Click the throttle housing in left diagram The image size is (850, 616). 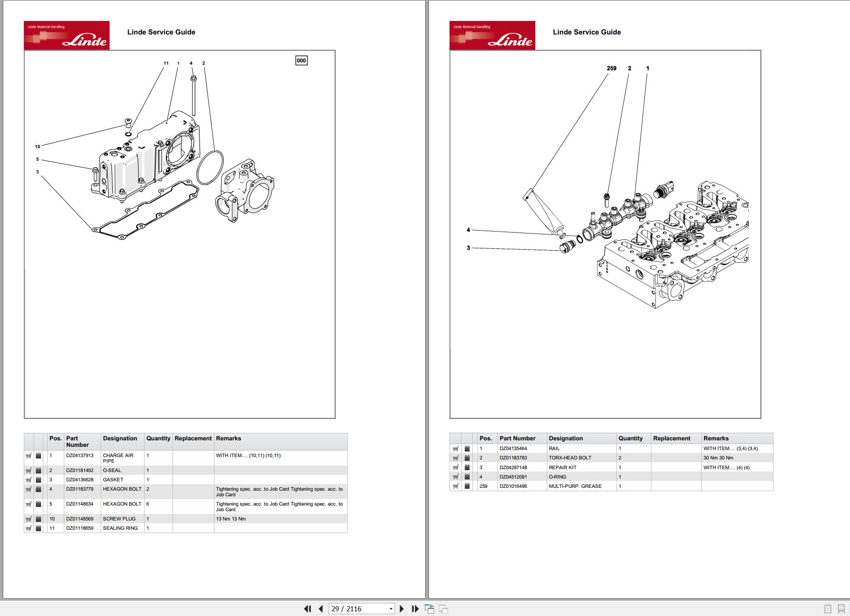[x=244, y=191]
